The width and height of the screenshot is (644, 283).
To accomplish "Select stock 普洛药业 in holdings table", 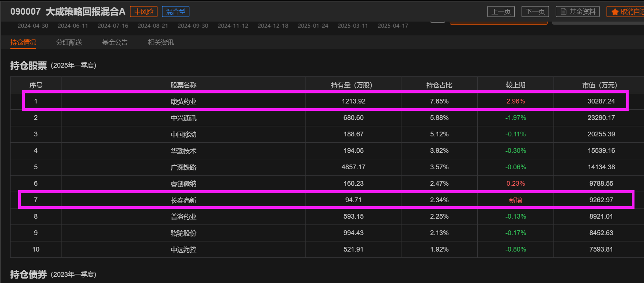I will tap(183, 216).
